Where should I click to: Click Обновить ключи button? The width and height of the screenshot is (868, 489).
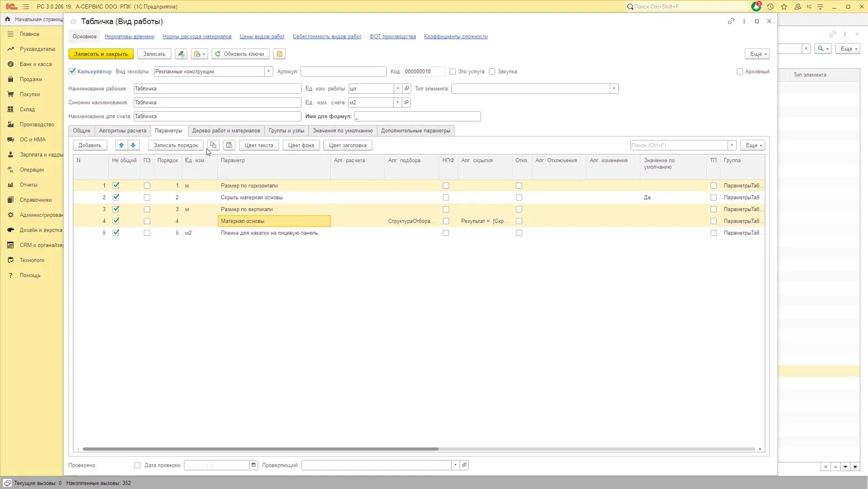click(x=240, y=54)
